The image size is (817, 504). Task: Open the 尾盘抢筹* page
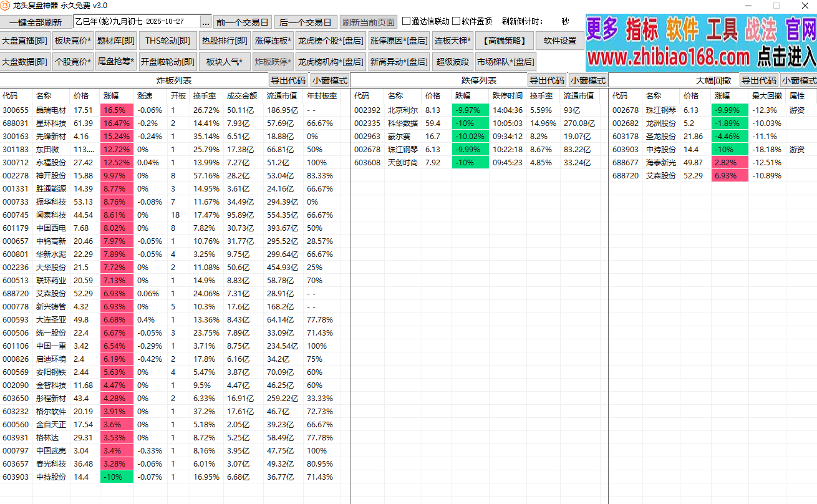[116, 62]
